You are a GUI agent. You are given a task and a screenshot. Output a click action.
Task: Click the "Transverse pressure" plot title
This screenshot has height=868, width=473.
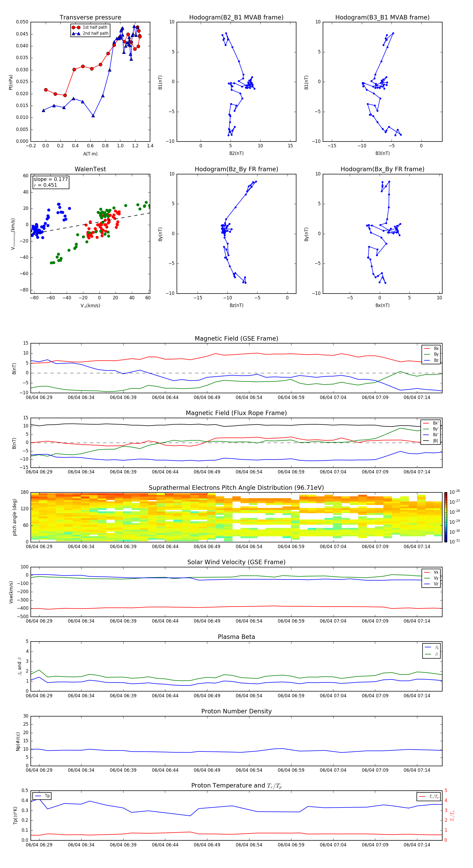[90, 18]
